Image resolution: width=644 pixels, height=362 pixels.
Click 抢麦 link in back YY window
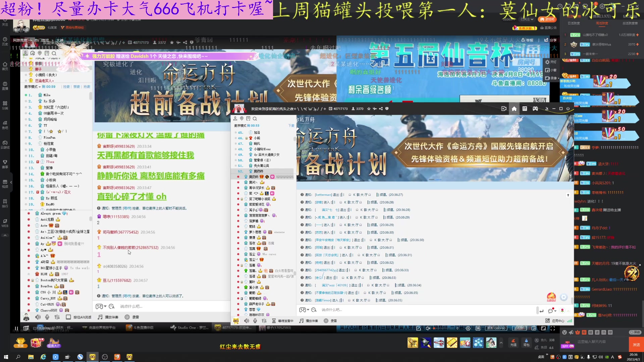point(87,86)
